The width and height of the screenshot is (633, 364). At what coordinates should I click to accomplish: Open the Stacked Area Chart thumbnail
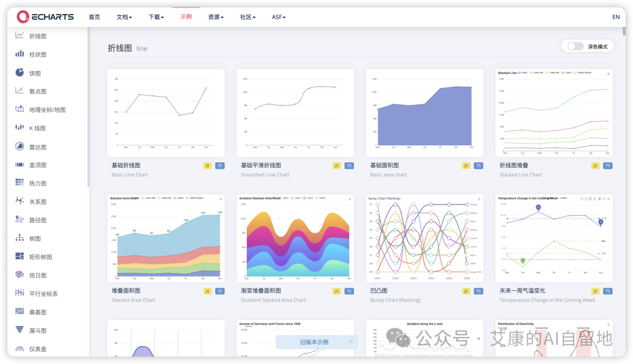pos(166,239)
